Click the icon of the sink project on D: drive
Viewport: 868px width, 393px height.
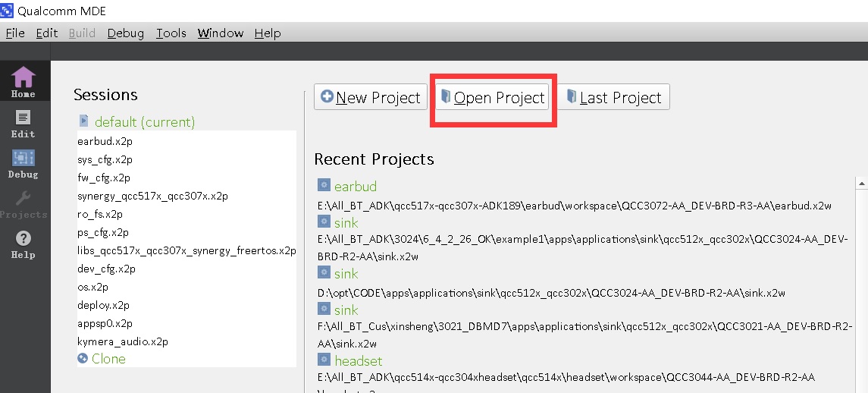tap(324, 272)
